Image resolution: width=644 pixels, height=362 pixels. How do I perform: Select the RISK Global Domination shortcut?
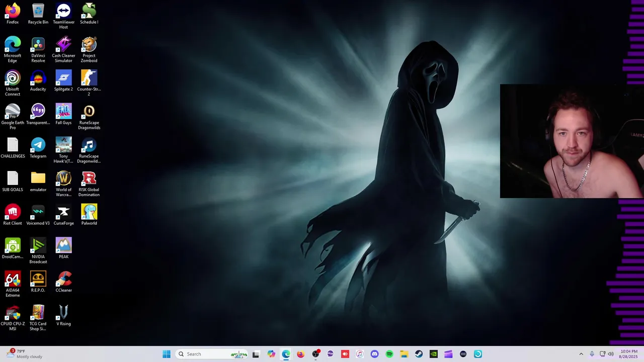tap(89, 184)
